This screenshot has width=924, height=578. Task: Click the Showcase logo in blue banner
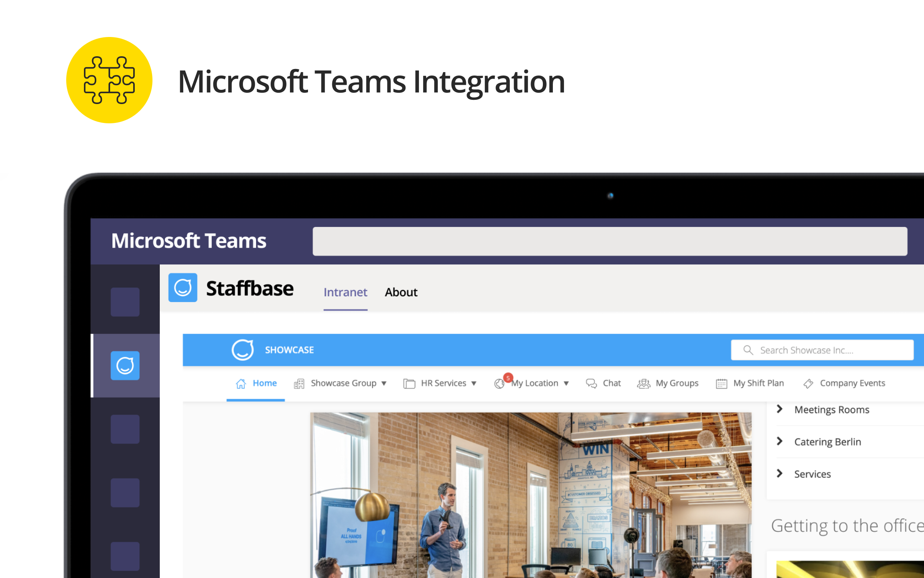pyautogui.click(x=243, y=350)
